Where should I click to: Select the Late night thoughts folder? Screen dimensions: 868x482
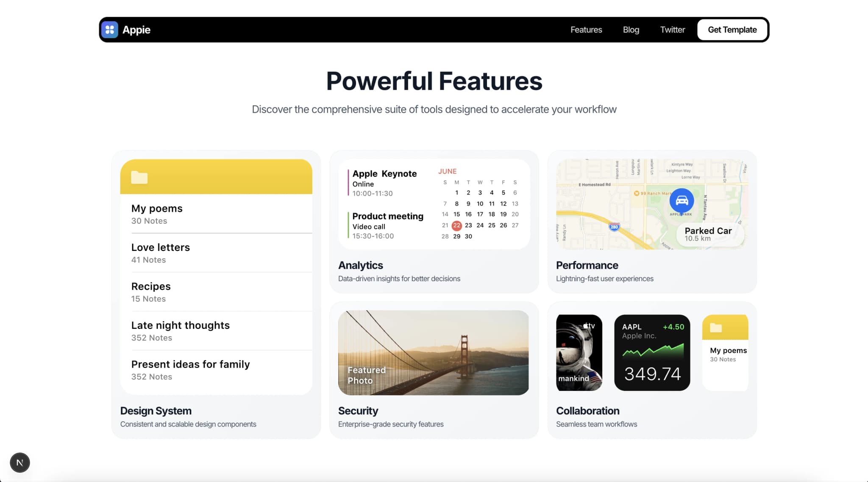click(x=180, y=331)
